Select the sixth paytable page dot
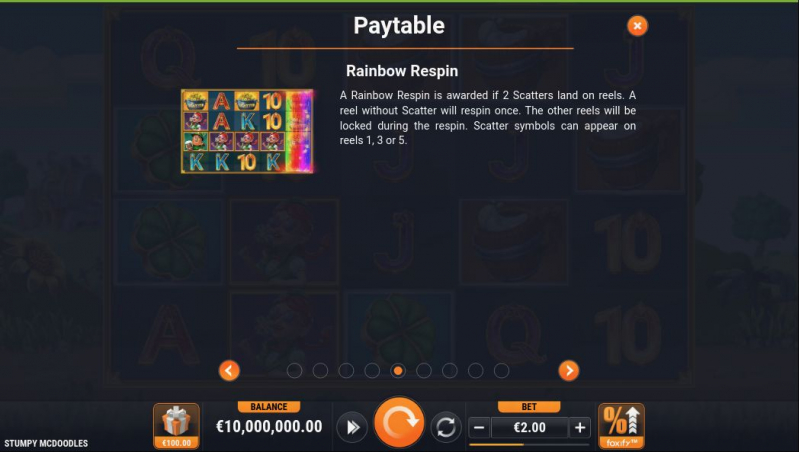The width and height of the screenshot is (799, 452). click(424, 370)
